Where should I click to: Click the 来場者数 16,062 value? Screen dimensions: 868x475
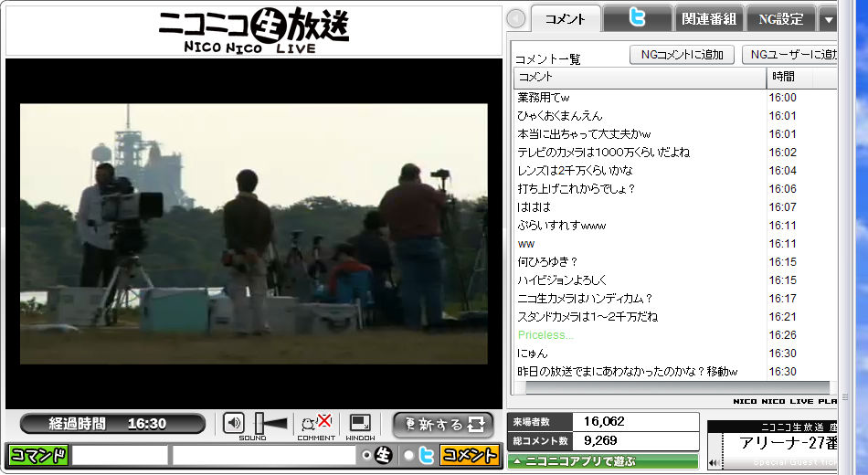click(x=604, y=421)
